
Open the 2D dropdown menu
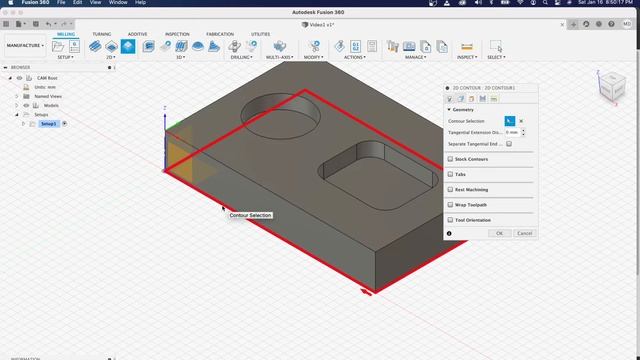[x=111, y=57]
